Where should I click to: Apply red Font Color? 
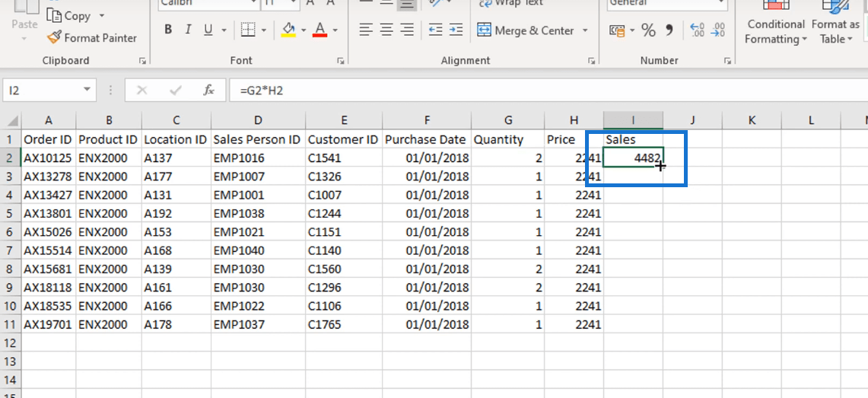tap(320, 30)
